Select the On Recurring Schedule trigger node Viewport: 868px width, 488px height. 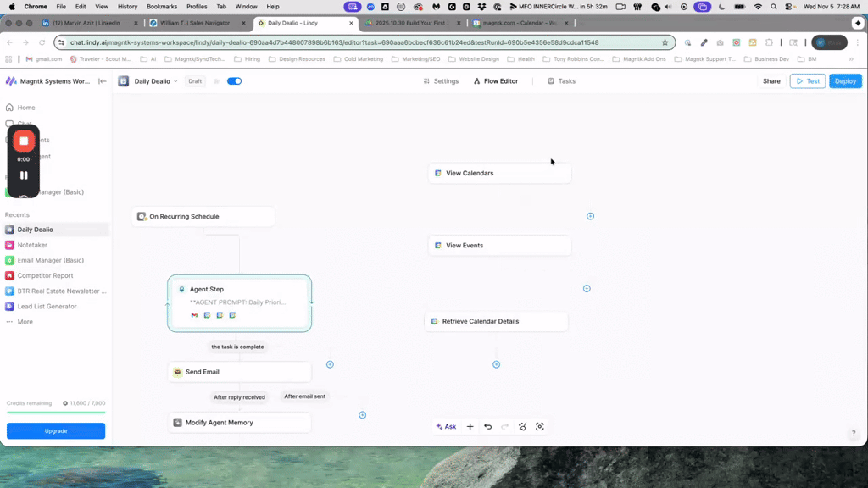click(203, 217)
